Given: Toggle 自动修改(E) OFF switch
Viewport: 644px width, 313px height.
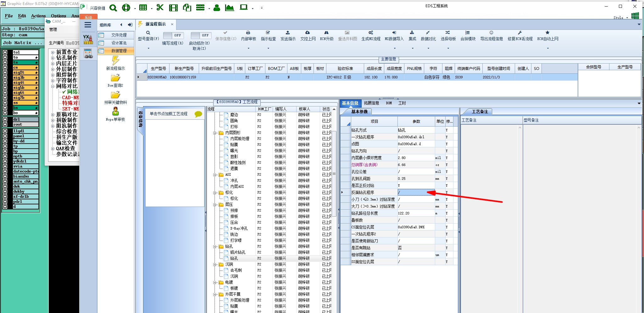Looking at the screenshot, I should pyautogui.click(x=201, y=36).
